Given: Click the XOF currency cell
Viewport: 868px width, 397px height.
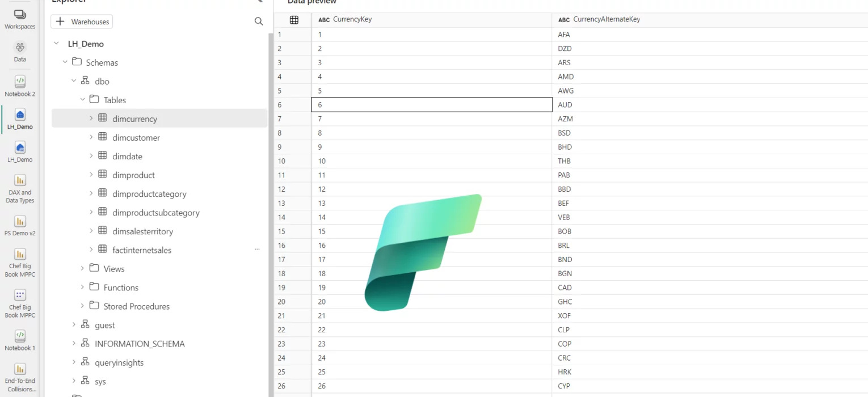Looking at the screenshot, I should pyautogui.click(x=710, y=316).
